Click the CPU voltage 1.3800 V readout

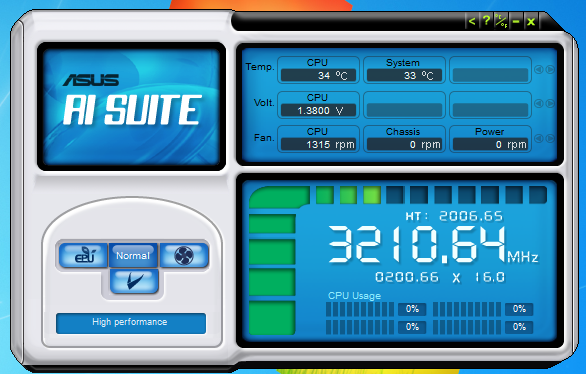tap(318, 110)
